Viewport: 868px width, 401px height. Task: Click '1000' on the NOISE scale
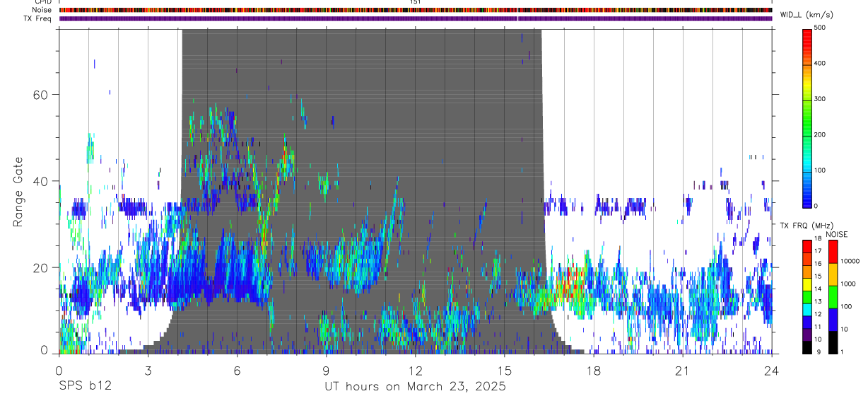(x=847, y=284)
